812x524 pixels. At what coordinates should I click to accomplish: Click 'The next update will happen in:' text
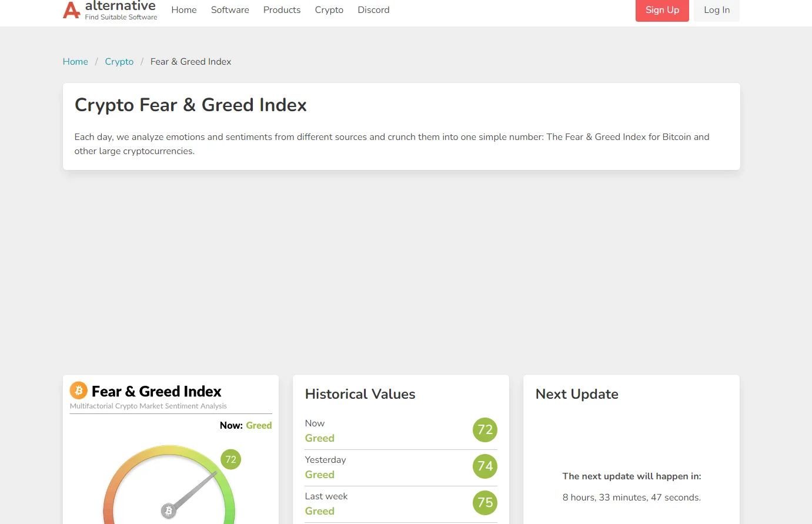coord(631,476)
